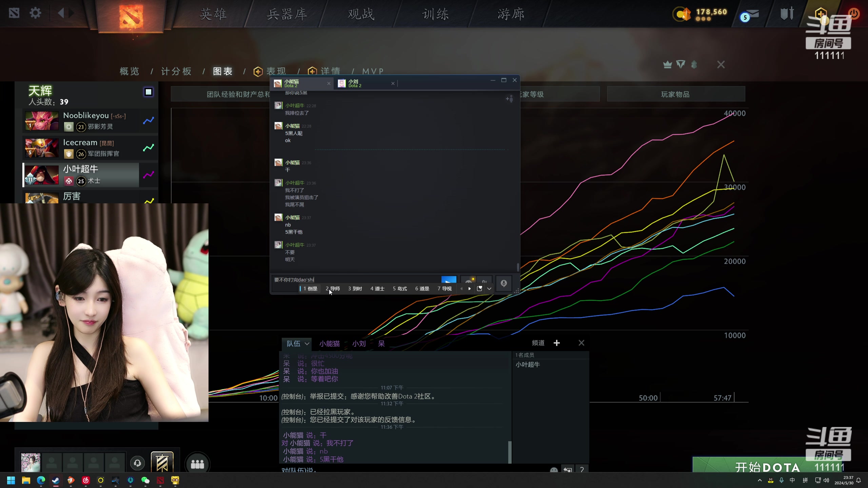Switch to the 计分板 scoreboard tab
The image size is (868, 488).
click(x=176, y=72)
